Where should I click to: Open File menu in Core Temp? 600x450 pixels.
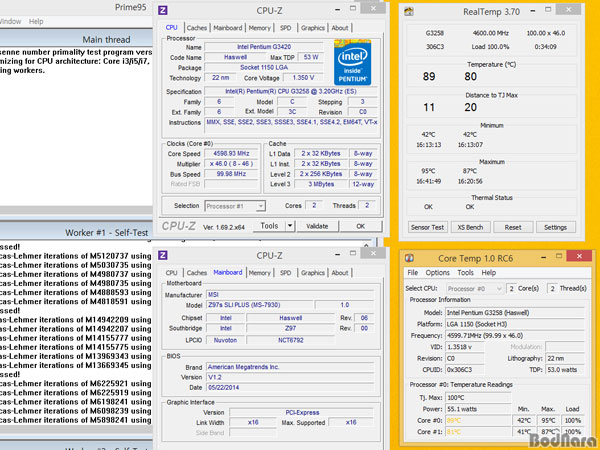pos(412,272)
